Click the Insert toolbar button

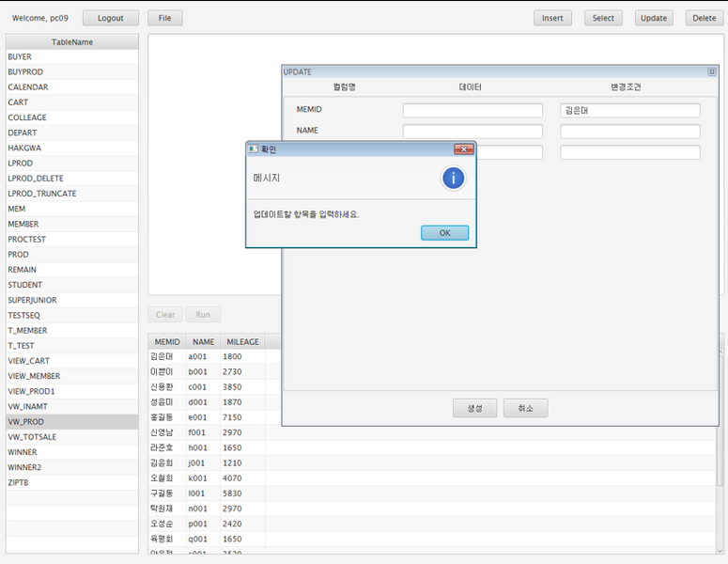pos(552,18)
